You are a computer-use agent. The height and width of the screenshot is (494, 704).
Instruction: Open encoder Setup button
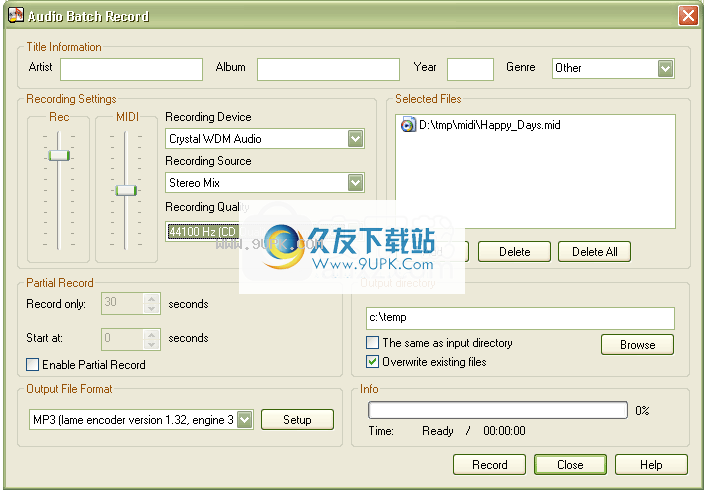(x=297, y=419)
